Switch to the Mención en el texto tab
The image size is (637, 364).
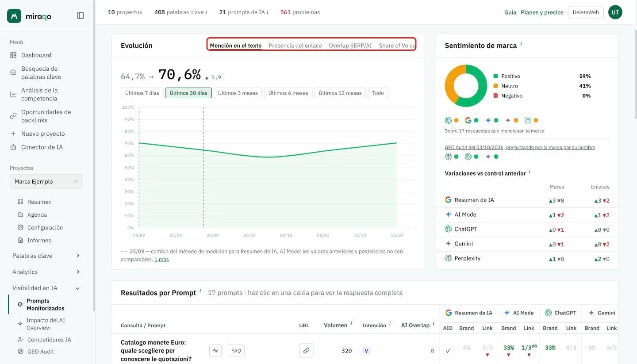click(236, 46)
